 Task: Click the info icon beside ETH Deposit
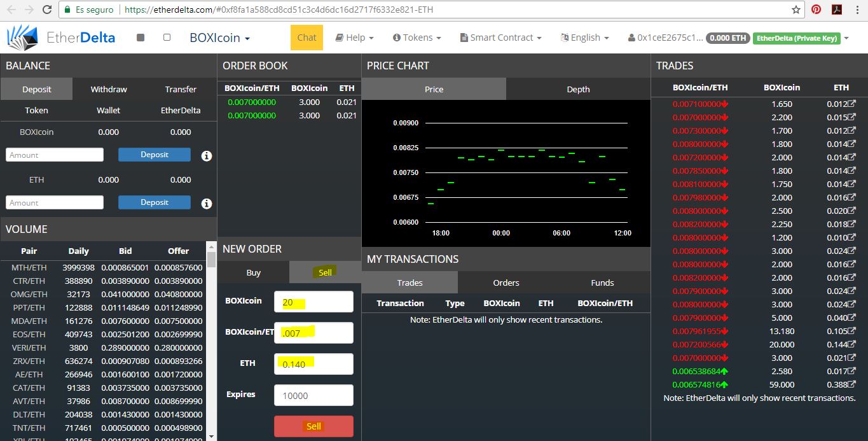click(207, 204)
